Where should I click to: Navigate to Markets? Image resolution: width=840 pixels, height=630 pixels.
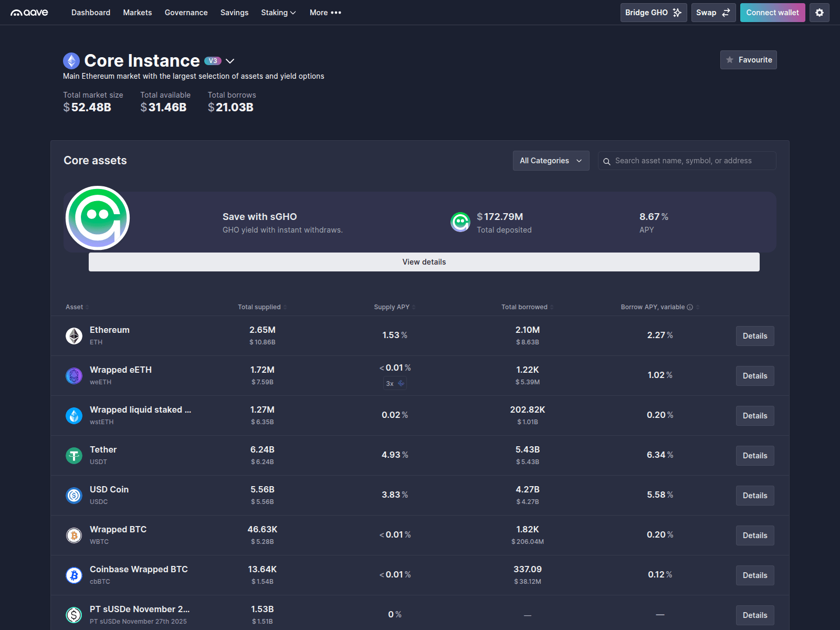[137, 12]
